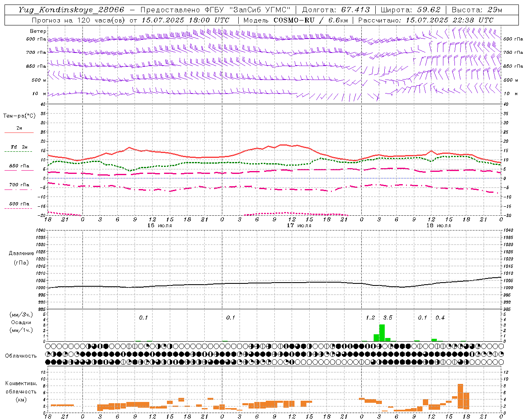Click the (мм/1ч.) precipitation unit label
Viewport: 525px width, 420px height.
21,330
